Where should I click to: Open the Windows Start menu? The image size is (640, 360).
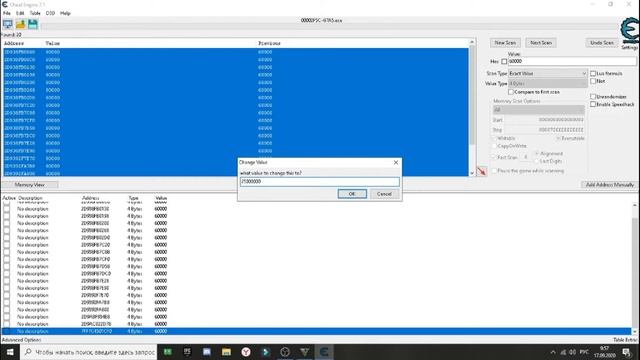(10, 352)
